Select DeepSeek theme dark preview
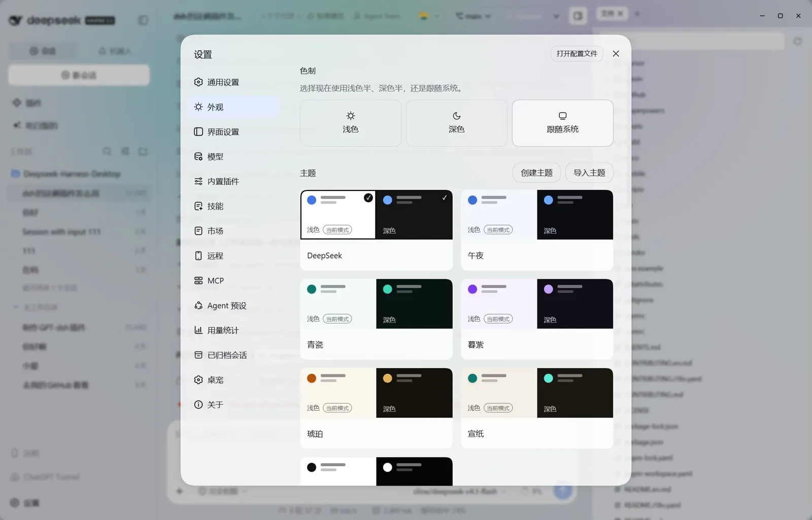Viewport: 812px width, 520px height. (x=414, y=215)
